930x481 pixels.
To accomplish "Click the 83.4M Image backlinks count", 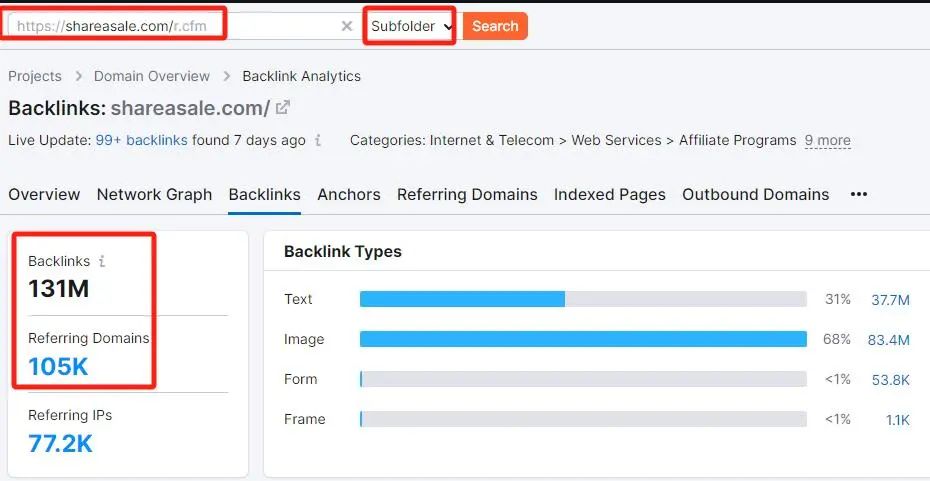I will pyautogui.click(x=888, y=340).
